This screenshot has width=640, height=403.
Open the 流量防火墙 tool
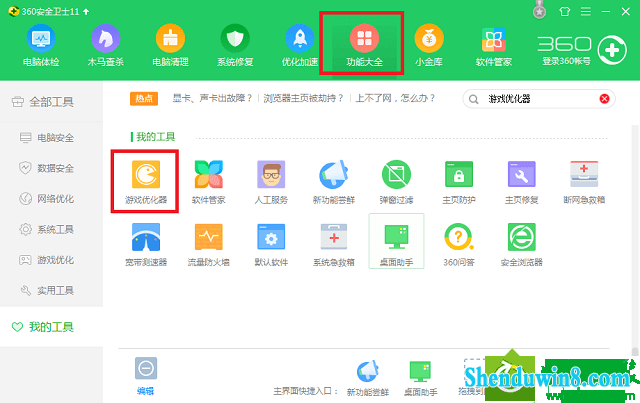point(209,244)
